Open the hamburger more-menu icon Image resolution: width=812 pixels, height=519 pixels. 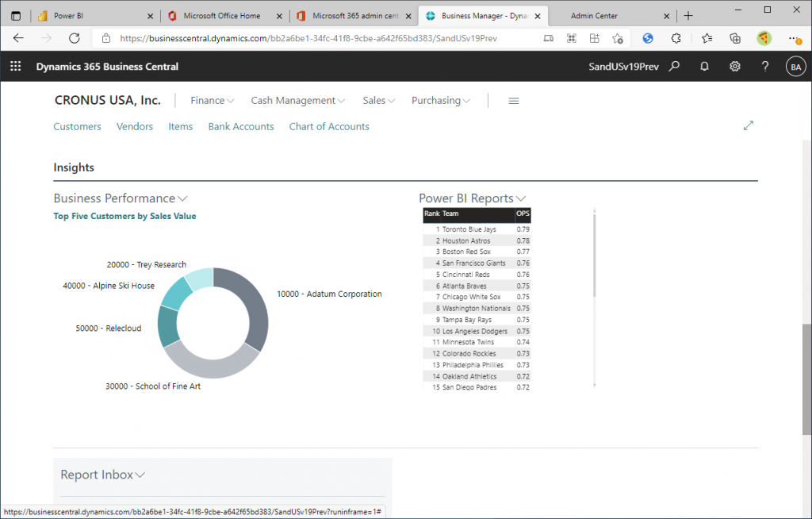[x=514, y=101]
